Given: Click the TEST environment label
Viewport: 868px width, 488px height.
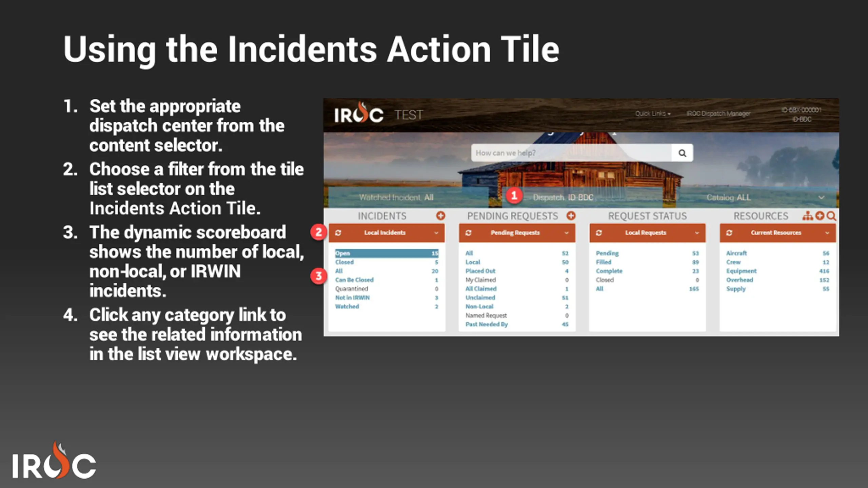Looking at the screenshot, I should tap(409, 115).
